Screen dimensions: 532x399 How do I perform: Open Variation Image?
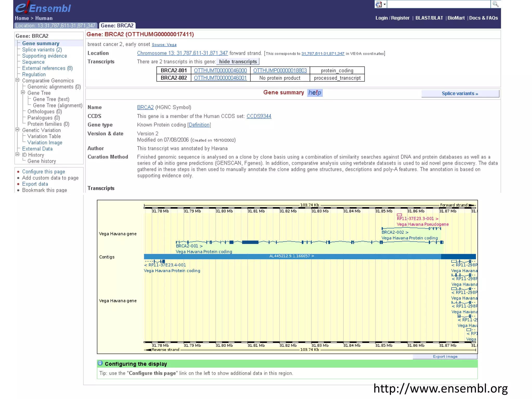coord(45,143)
